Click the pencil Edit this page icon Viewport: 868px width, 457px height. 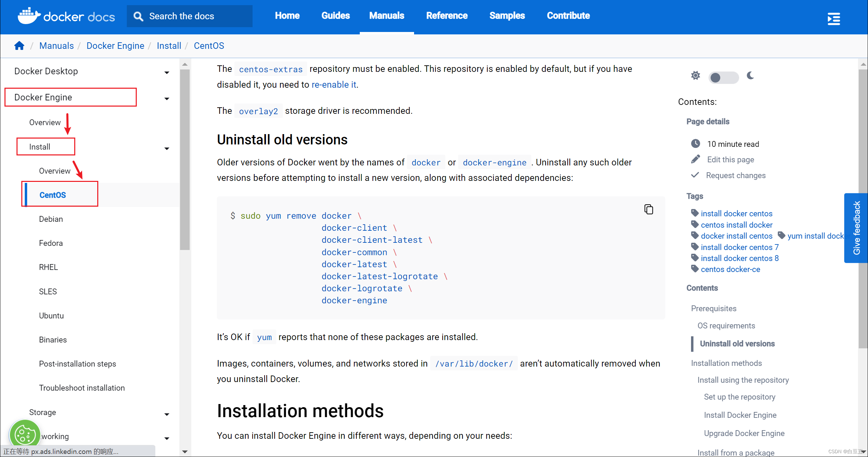pos(695,159)
